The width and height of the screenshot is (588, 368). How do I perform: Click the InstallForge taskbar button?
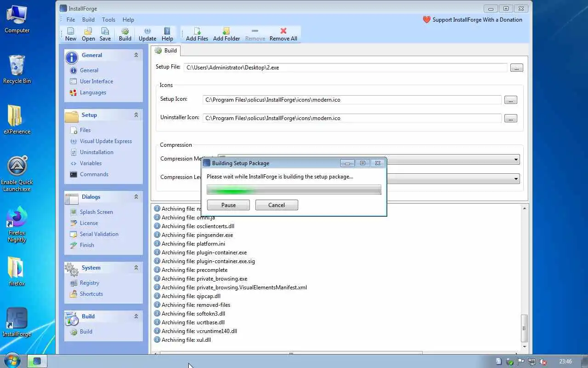tap(37, 361)
